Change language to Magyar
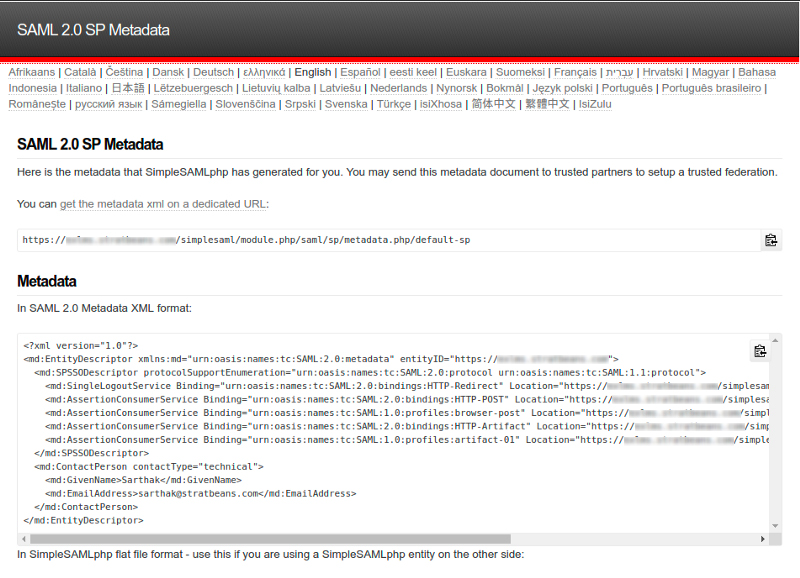 710,72
